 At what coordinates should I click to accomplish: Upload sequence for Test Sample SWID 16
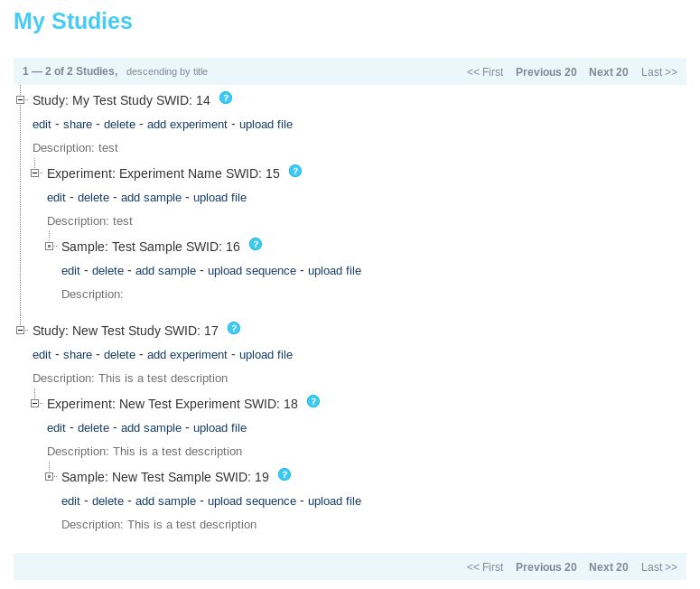click(x=252, y=271)
